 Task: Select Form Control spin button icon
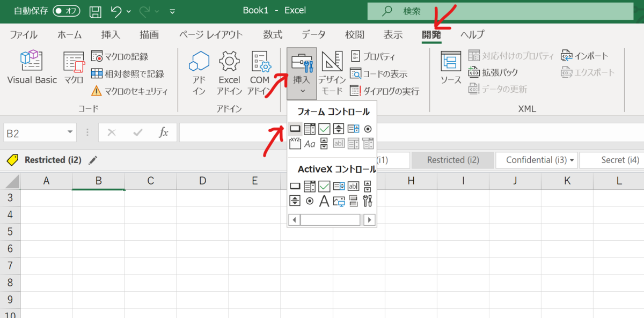(338, 129)
